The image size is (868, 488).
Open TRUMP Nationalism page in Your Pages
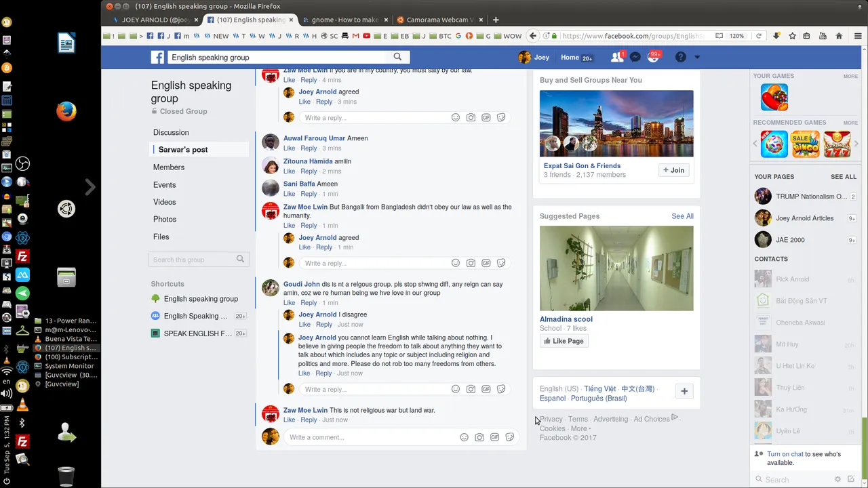point(806,197)
